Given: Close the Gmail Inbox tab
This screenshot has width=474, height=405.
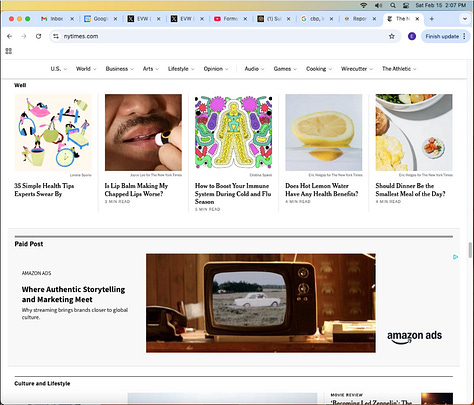Looking at the screenshot, I should (x=72, y=19).
